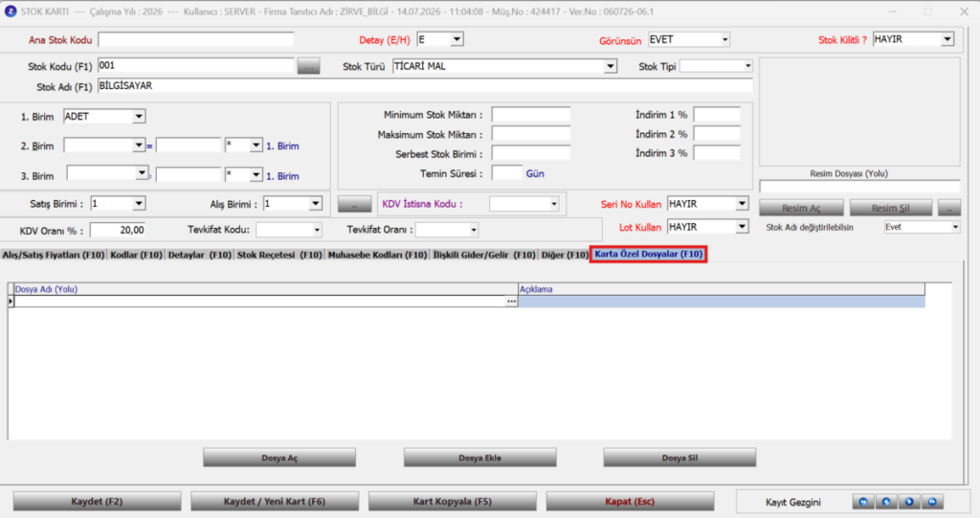980x518 pixels.
Task: Expand Tevkifat Kodu dropdown
Action: (317, 230)
